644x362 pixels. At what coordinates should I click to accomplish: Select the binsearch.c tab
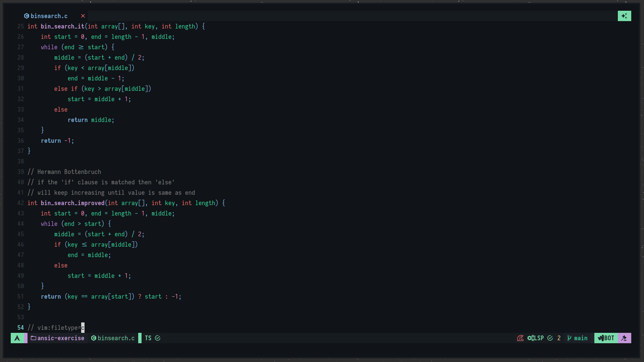click(x=49, y=16)
